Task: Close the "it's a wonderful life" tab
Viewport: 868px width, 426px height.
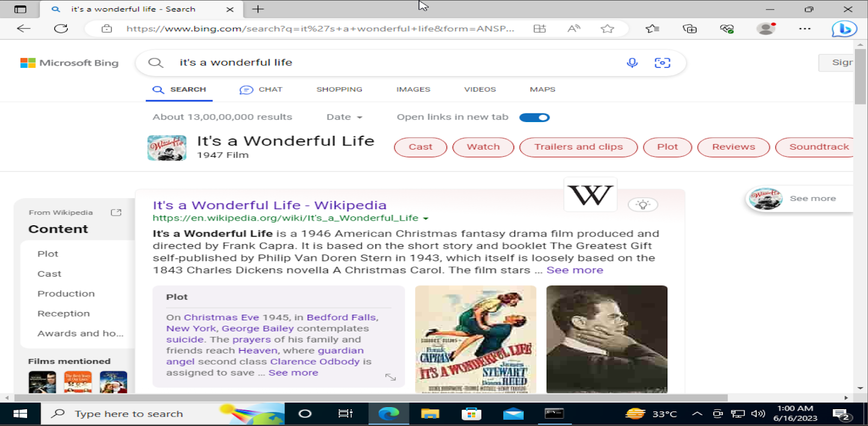Action: [230, 9]
